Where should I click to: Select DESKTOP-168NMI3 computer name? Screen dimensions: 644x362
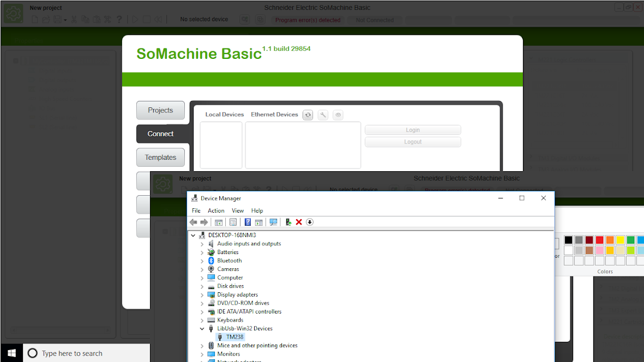click(x=232, y=235)
